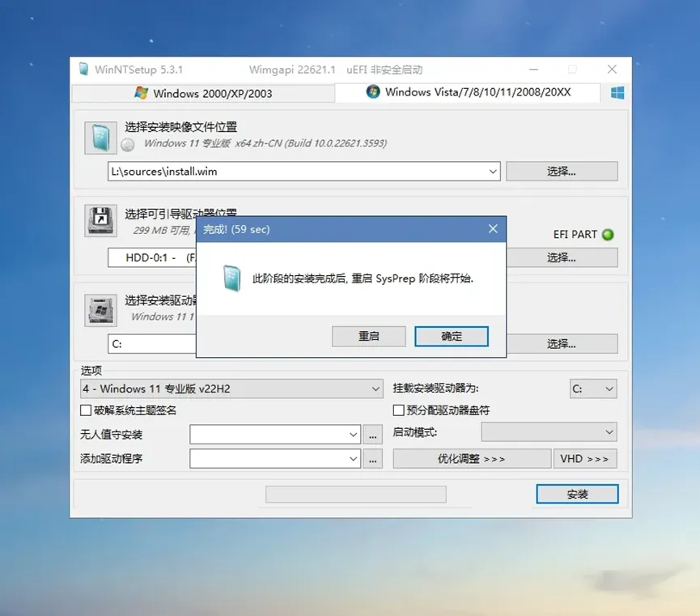The image size is (700, 616).
Task: Click the 安装 install button
Action: point(576,494)
